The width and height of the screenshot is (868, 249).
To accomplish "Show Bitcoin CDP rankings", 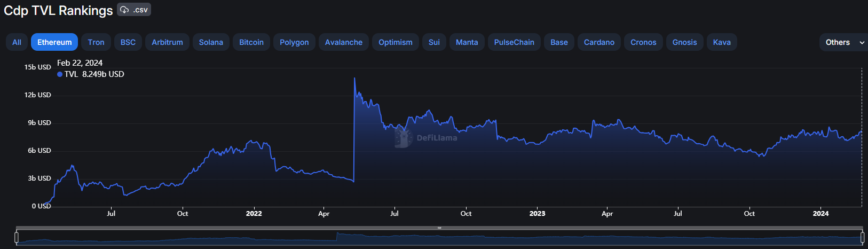I will [x=251, y=42].
